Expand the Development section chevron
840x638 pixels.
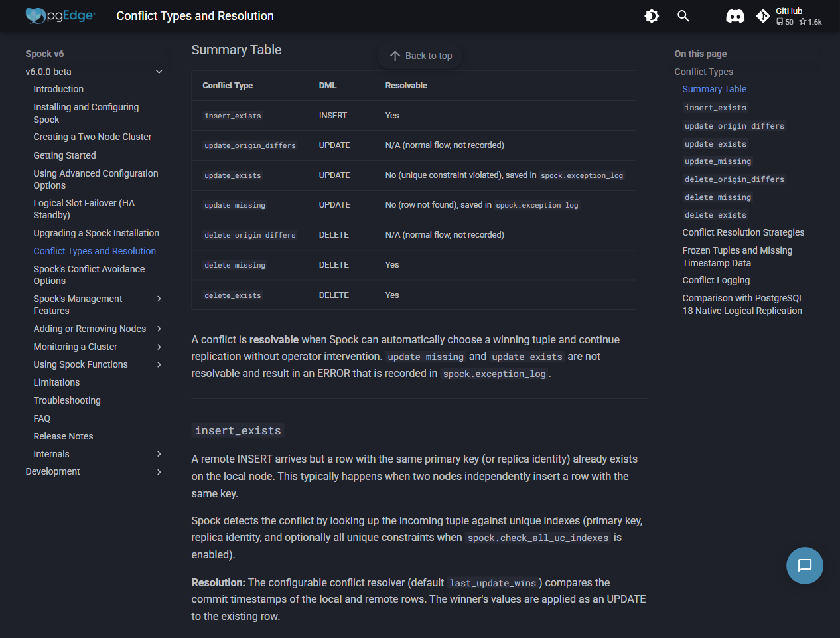pos(159,472)
